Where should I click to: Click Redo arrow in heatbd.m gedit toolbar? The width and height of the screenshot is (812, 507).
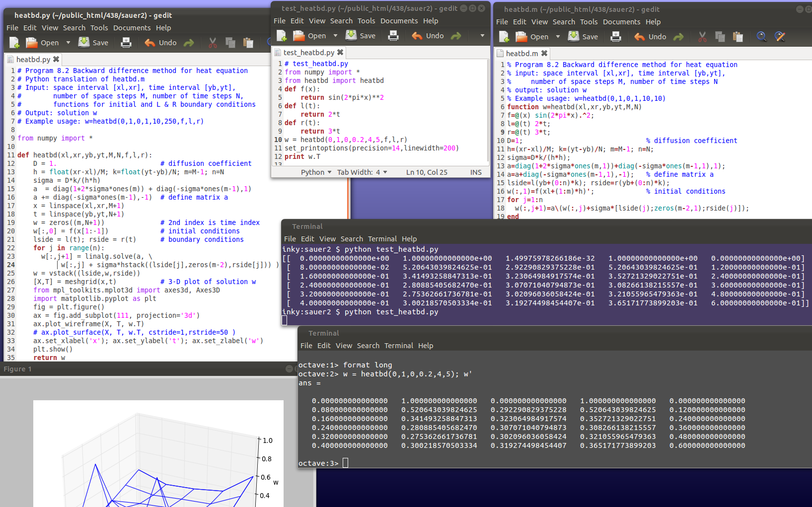point(678,37)
